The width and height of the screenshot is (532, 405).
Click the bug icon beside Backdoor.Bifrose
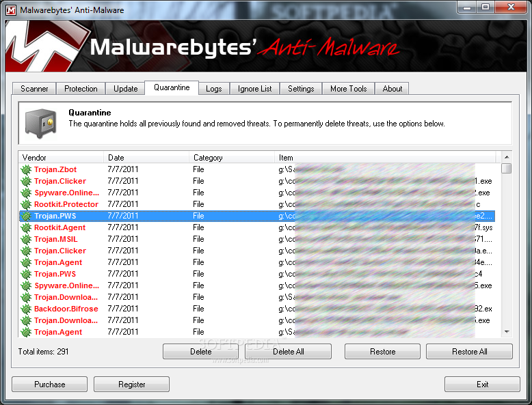pyautogui.click(x=26, y=309)
